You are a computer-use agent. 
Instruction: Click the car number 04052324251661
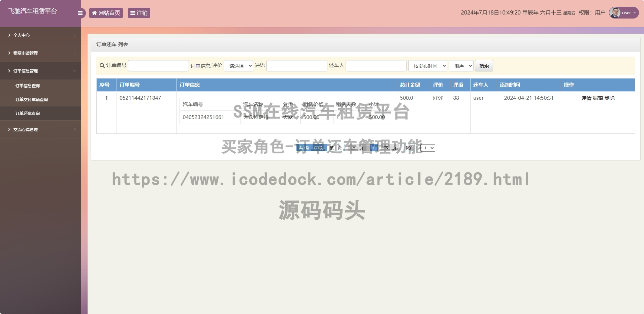[x=203, y=117]
